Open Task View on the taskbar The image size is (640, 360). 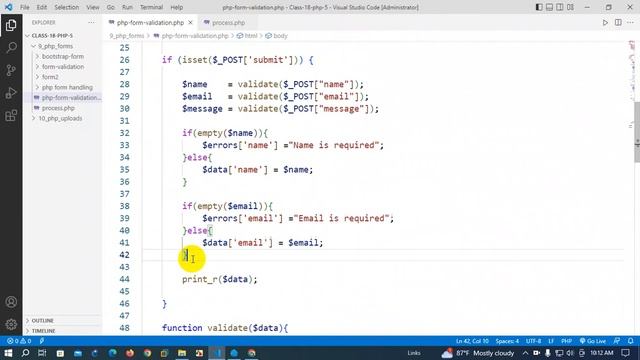(x=42, y=353)
